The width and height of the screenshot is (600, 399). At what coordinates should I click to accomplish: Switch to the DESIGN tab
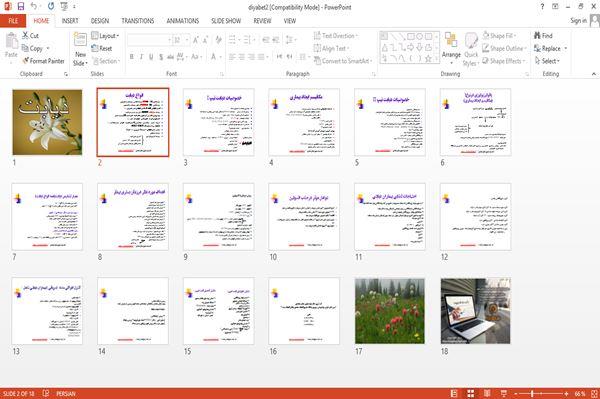[100, 21]
